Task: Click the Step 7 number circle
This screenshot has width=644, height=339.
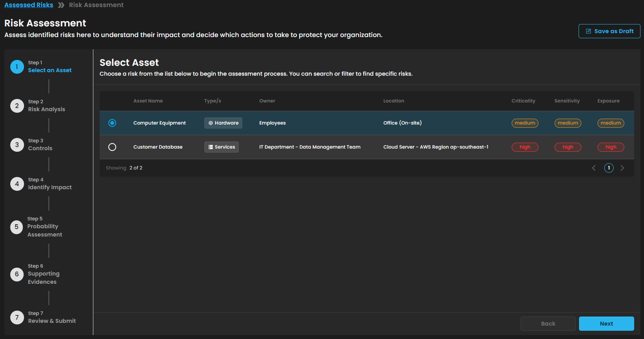Action: pos(17,317)
